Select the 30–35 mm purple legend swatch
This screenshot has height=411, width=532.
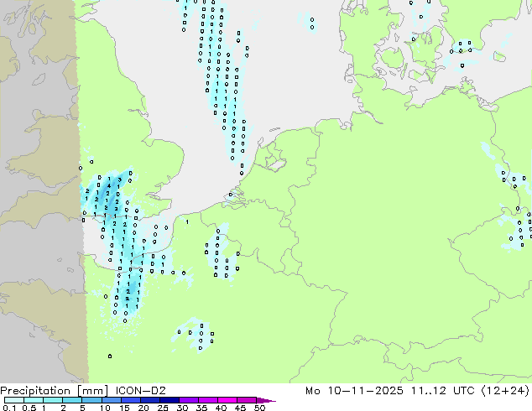point(188,400)
